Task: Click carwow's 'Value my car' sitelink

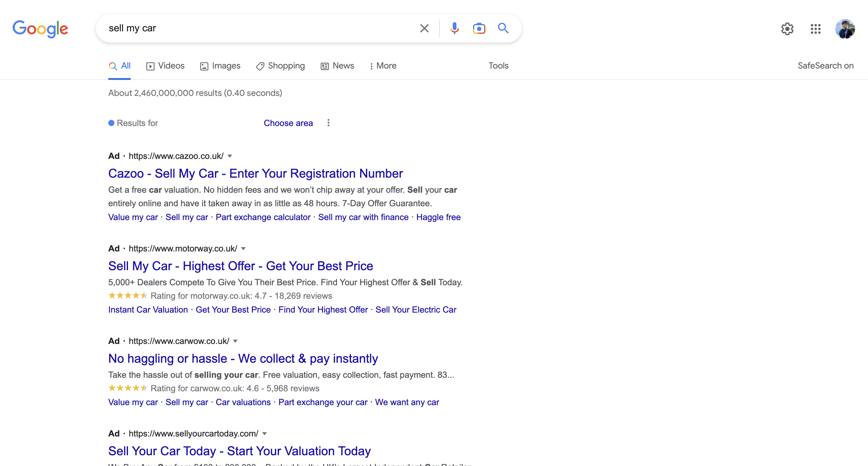Action: click(133, 403)
